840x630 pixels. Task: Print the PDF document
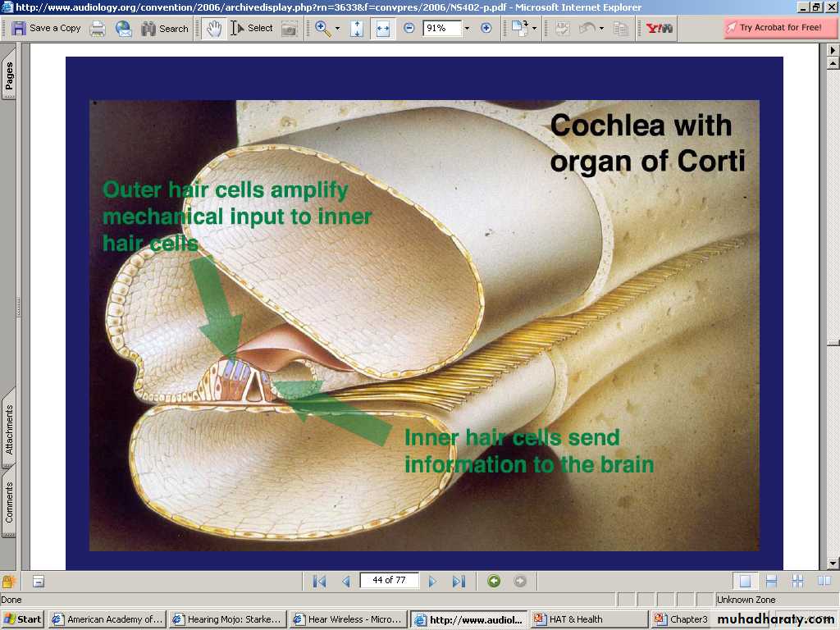[x=98, y=29]
